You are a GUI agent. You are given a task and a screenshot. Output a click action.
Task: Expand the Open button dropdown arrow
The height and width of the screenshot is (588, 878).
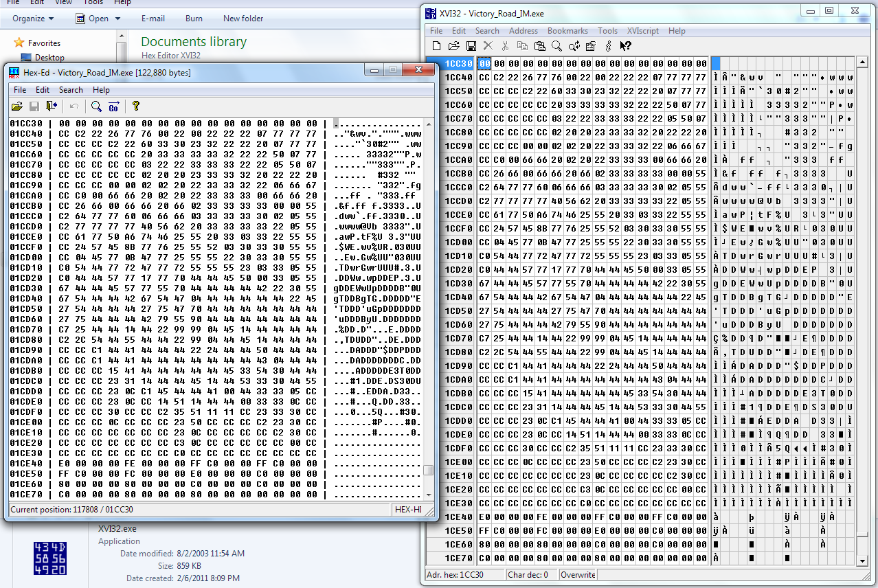pos(118,19)
